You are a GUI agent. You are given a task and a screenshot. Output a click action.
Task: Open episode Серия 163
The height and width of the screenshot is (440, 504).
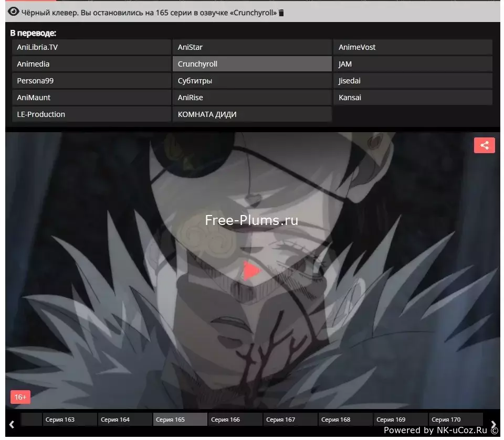click(x=69, y=420)
